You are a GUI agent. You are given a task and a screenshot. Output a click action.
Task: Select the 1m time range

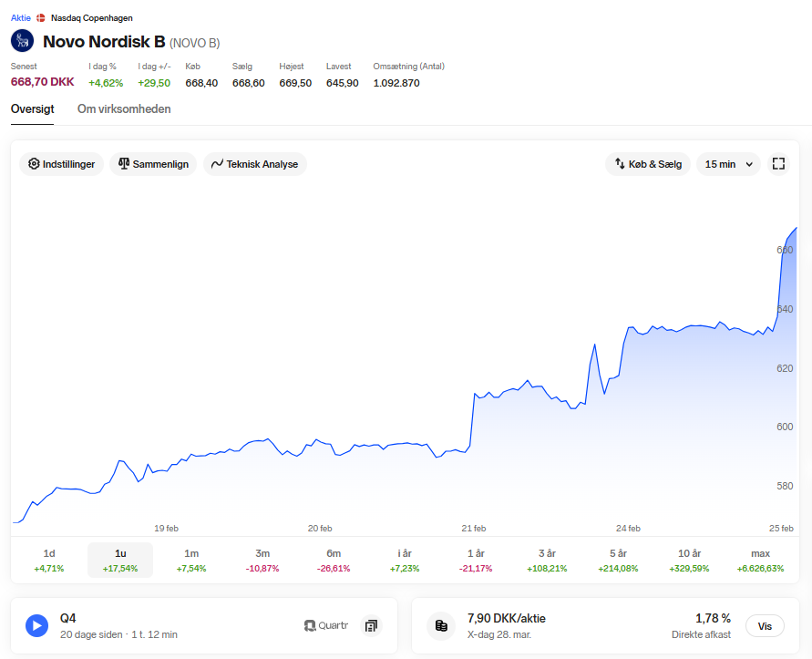pos(191,560)
